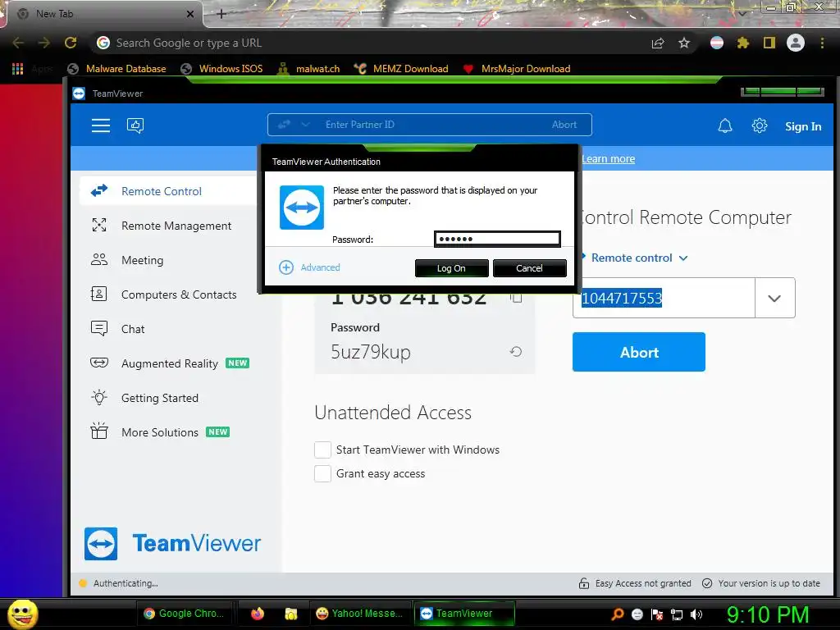Image resolution: width=840 pixels, height=630 pixels.
Task: Open a new Chrome tab with plus button
Action: pos(221,14)
